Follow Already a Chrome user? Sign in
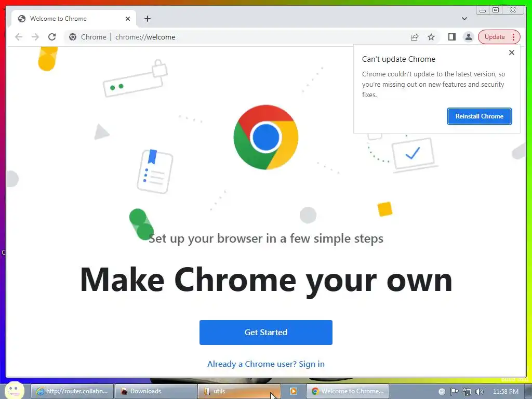The height and width of the screenshot is (399, 532). (x=266, y=364)
